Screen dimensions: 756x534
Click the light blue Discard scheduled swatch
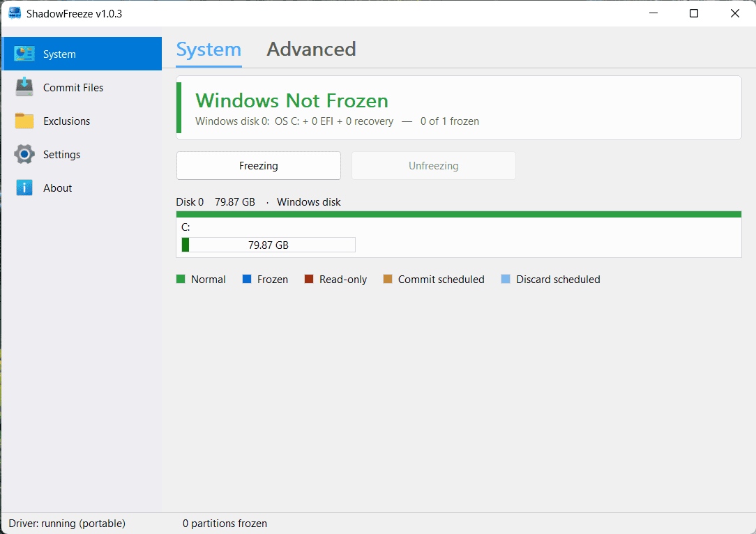506,279
